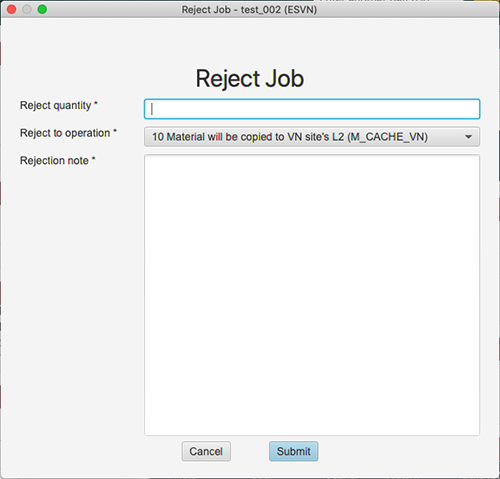The width and height of the screenshot is (500, 479).
Task: Click the red asterisk after Reject quantity
Action: click(96, 103)
